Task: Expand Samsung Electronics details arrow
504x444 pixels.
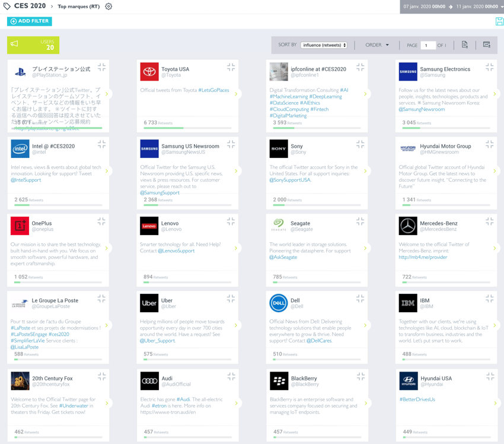Action: point(495,94)
